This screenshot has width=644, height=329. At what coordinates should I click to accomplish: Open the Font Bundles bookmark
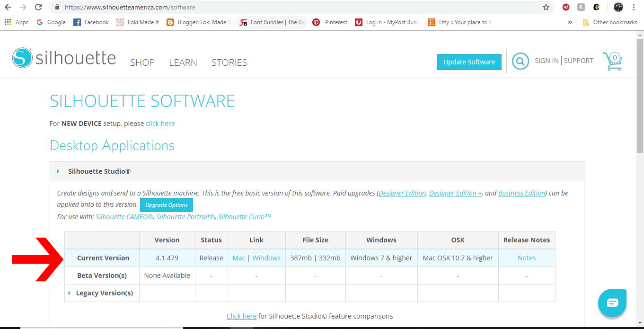(x=272, y=22)
